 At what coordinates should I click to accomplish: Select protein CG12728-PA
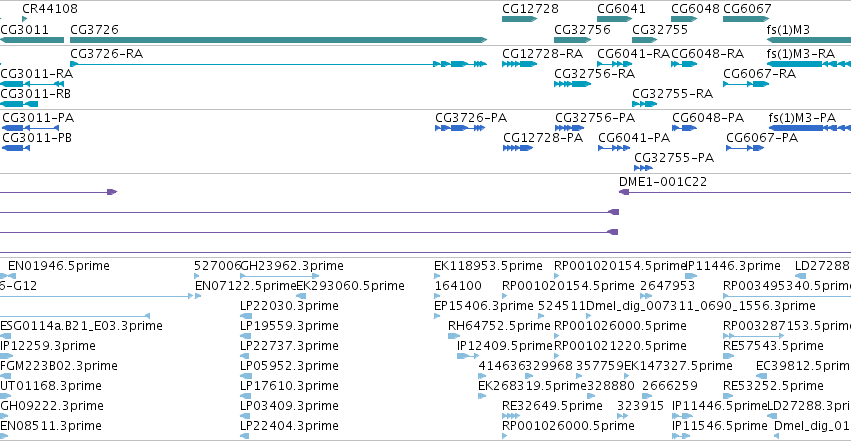pos(543,138)
